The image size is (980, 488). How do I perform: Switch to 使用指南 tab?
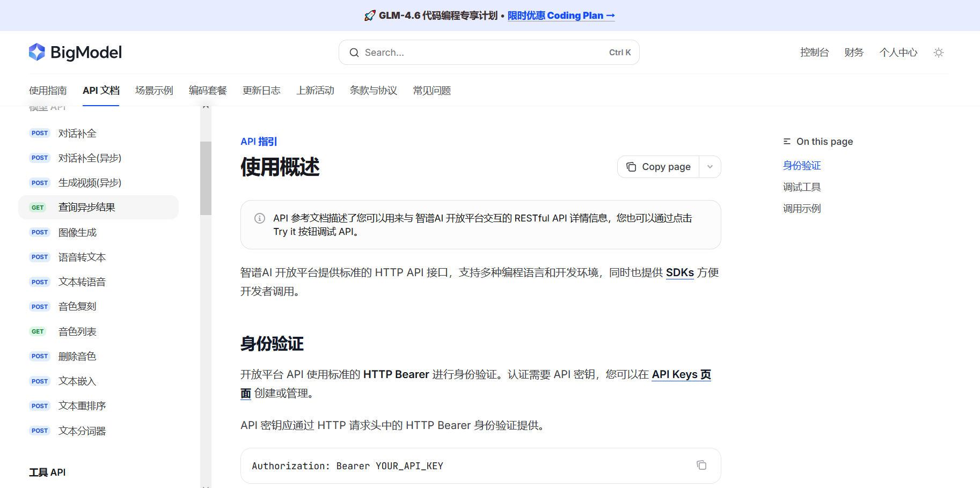click(x=48, y=91)
